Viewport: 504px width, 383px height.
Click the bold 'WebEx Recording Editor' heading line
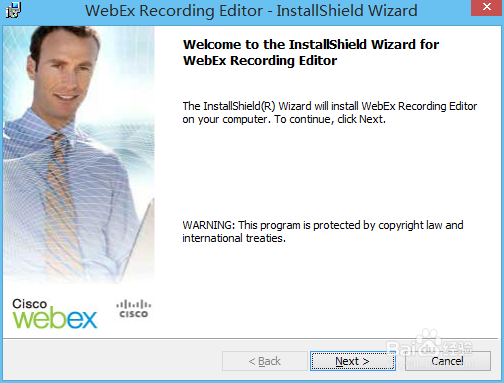tap(260, 61)
